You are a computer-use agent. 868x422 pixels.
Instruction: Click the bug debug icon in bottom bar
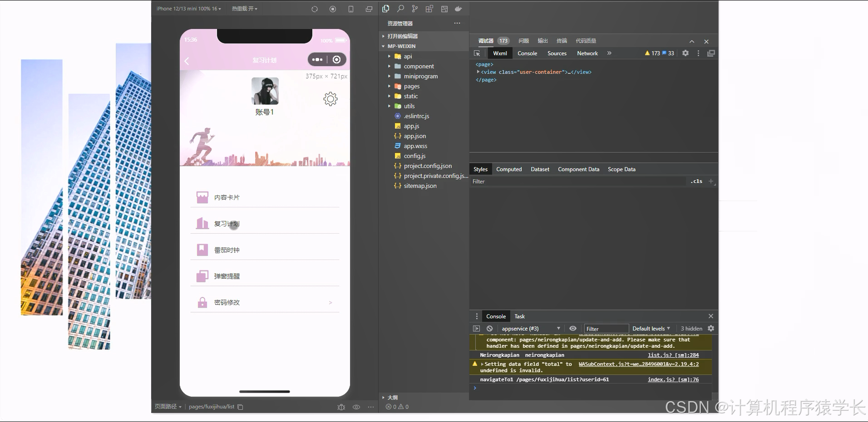click(x=341, y=407)
